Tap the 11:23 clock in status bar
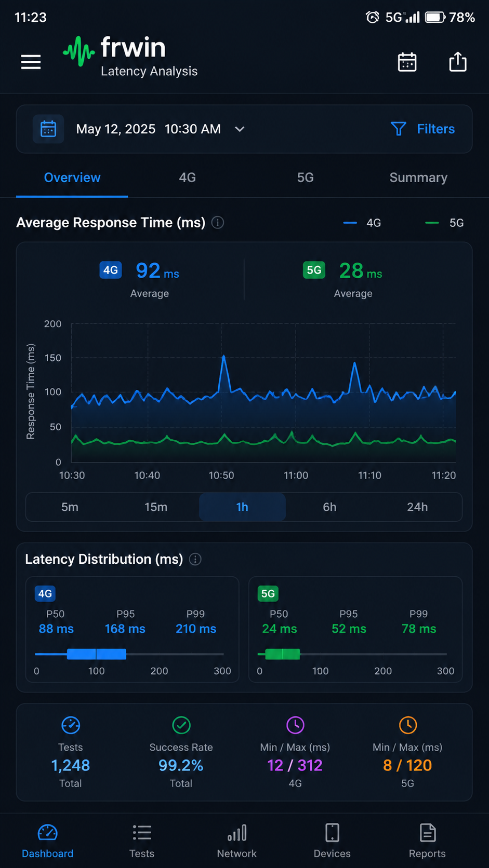The image size is (489, 868). tap(31, 17)
